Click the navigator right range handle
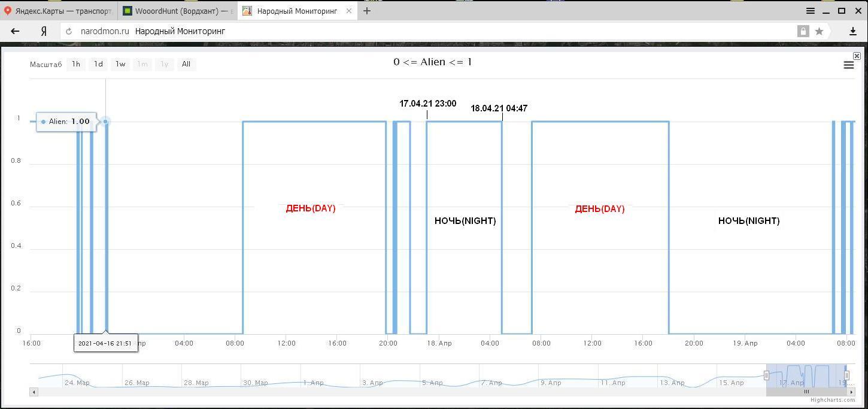 click(846, 375)
